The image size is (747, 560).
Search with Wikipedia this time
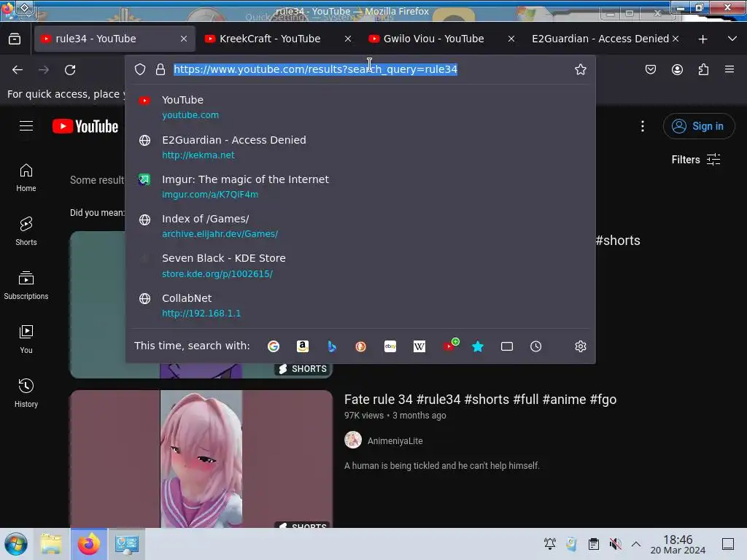pyautogui.click(x=419, y=346)
